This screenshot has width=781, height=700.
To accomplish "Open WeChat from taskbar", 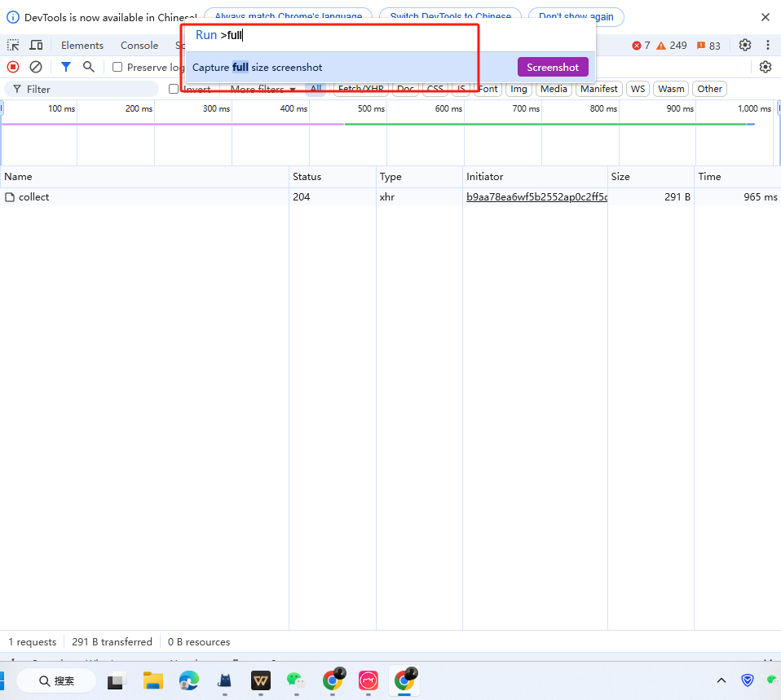I will click(x=297, y=680).
